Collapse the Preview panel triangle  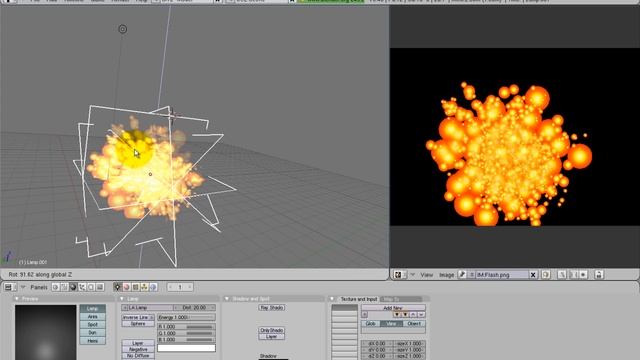17,299
